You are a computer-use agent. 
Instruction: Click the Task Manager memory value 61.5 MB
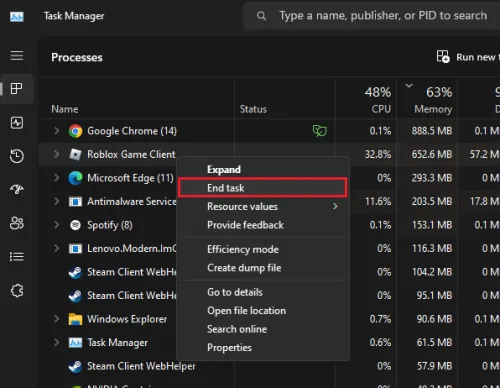[434, 342]
